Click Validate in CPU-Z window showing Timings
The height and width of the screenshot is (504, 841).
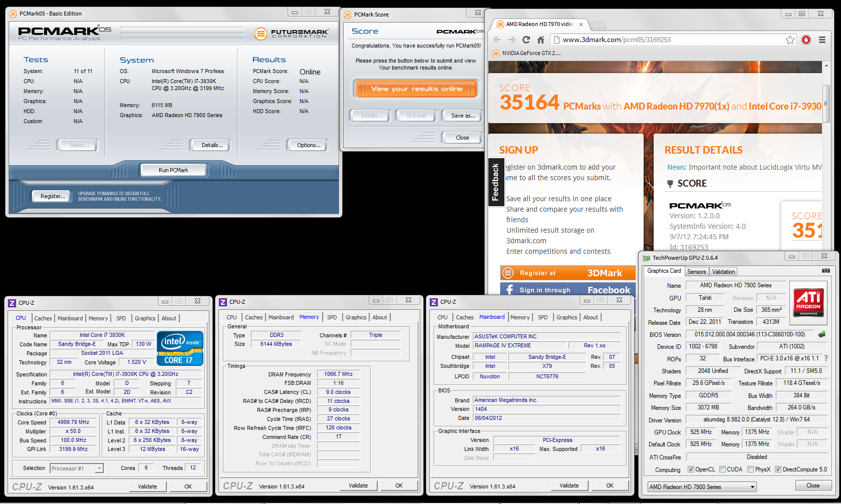tap(358, 485)
